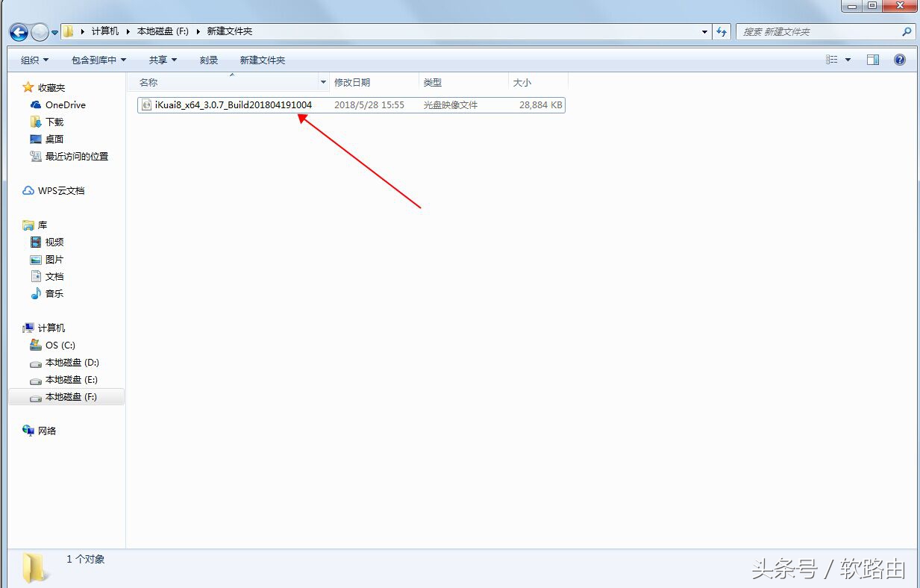Image resolution: width=920 pixels, height=588 pixels.
Task: Open the 音乐 library
Action: click(x=54, y=293)
